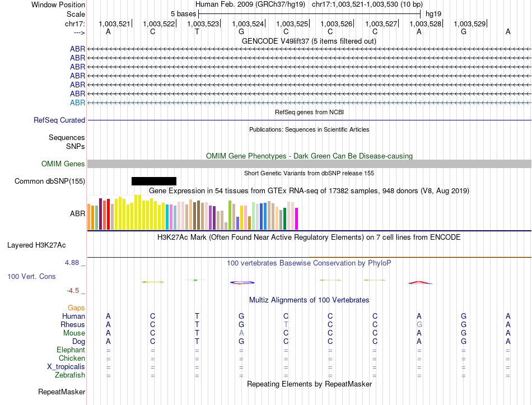This screenshot has height=405, width=532.
Task: Open the OMIM Gene Phenotypes green title
Action: click(309, 156)
